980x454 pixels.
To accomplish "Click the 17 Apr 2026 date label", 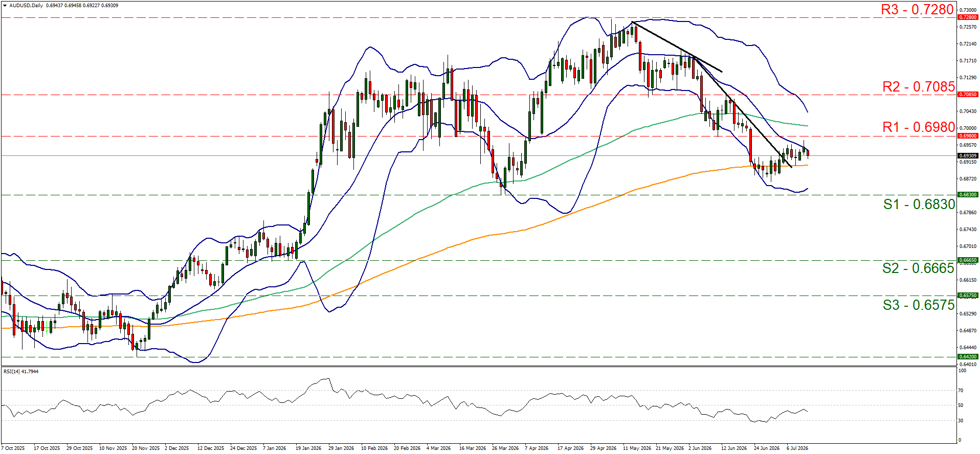I will (570, 448).
